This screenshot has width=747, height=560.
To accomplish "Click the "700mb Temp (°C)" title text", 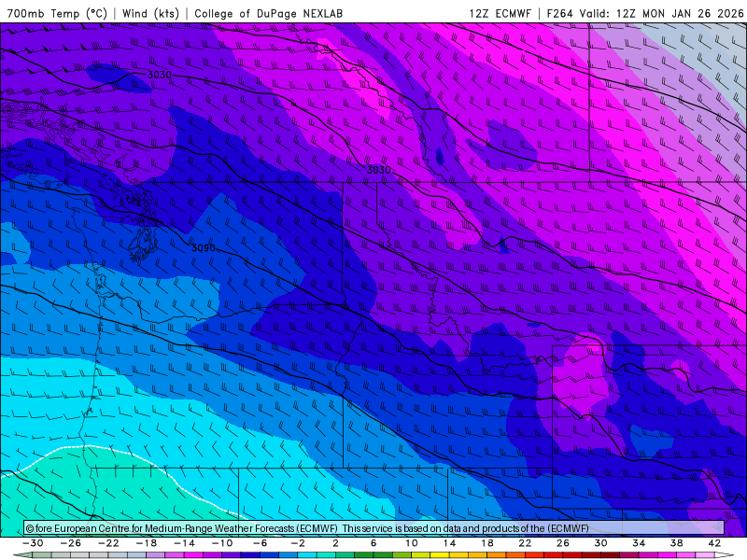I will coord(57,13).
